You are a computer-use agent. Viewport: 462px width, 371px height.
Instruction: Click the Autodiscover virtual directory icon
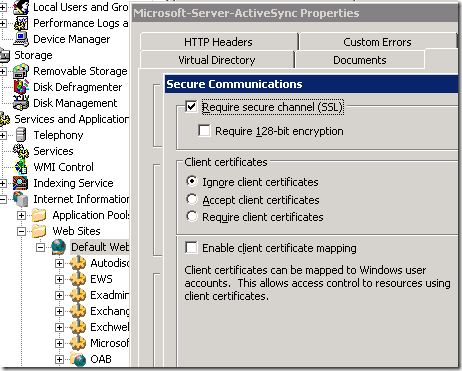(x=78, y=263)
